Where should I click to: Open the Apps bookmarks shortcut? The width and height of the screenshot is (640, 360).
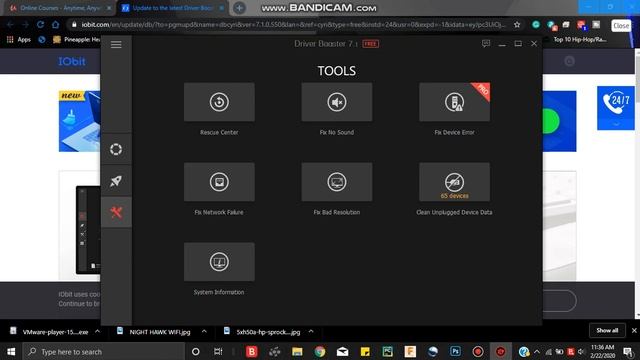pyautogui.click(x=19, y=40)
